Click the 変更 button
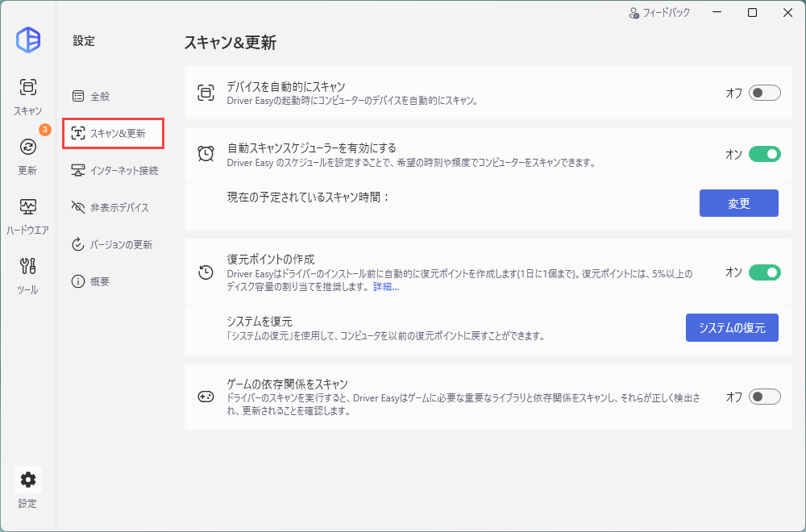Image resolution: width=806 pixels, height=532 pixels. click(x=738, y=203)
